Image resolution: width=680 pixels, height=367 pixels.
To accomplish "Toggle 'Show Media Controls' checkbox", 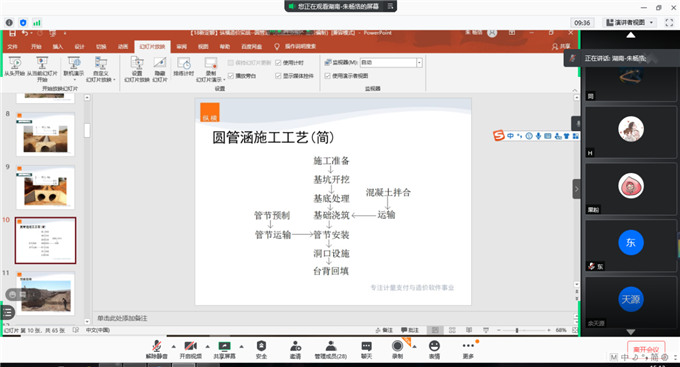I will pos(278,76).
